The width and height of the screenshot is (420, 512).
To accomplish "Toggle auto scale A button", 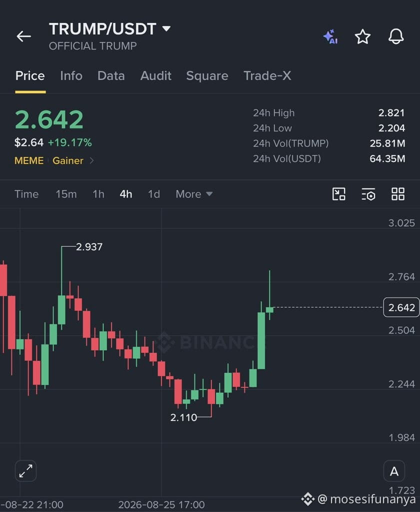I will (394, 471).
